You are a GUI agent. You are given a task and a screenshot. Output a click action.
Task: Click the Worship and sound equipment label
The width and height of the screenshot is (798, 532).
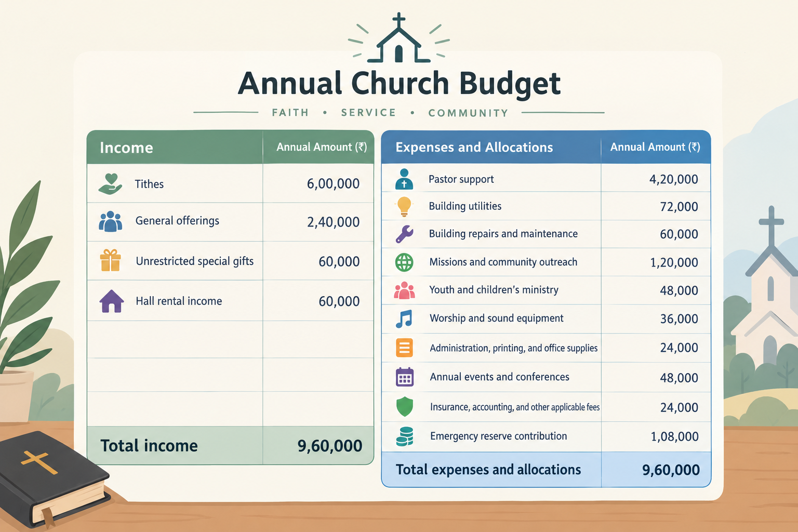pyautogui.click(x=497, y=318)
